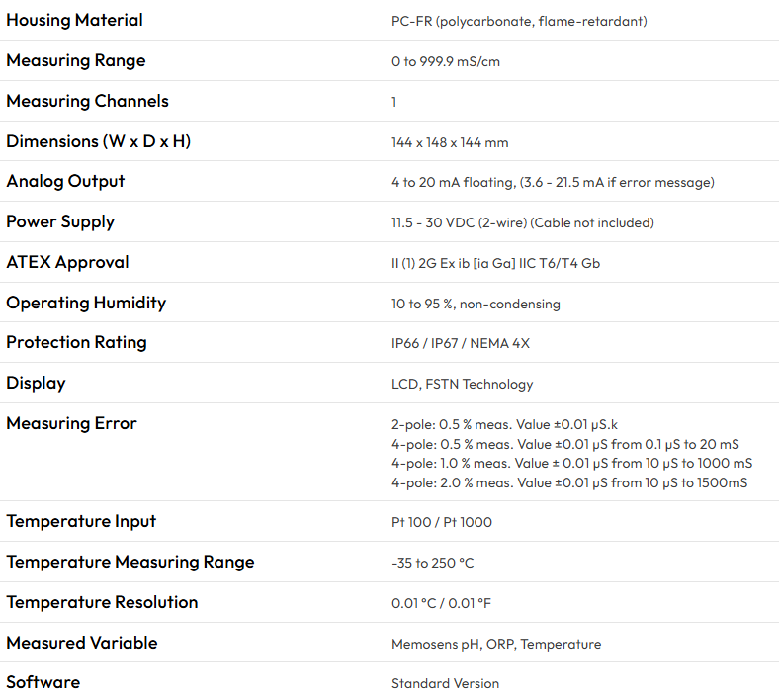The width and height of the screenshot is (779, 700).
Task: Select the 'Temperature Measuring Range' label
Action: [x=130, y=562]
